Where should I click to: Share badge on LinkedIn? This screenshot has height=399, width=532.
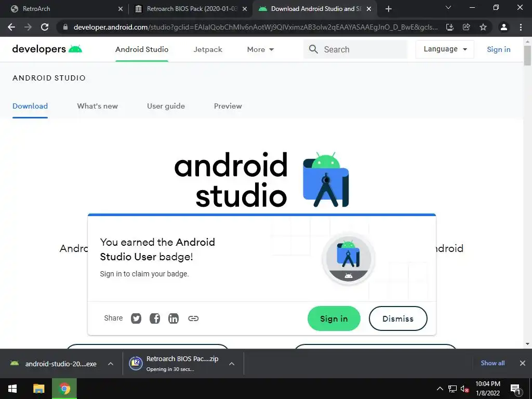coord(174,318)
